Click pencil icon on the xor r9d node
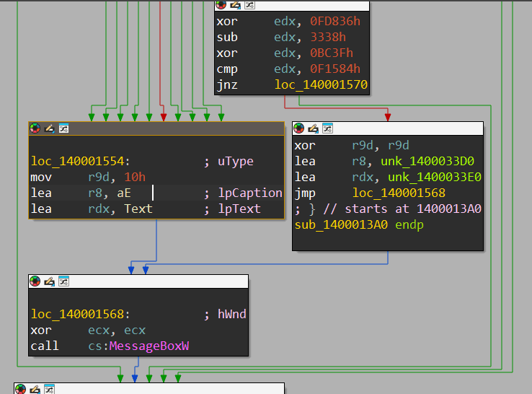Screen dimensions: 532x394 point(313,128)
